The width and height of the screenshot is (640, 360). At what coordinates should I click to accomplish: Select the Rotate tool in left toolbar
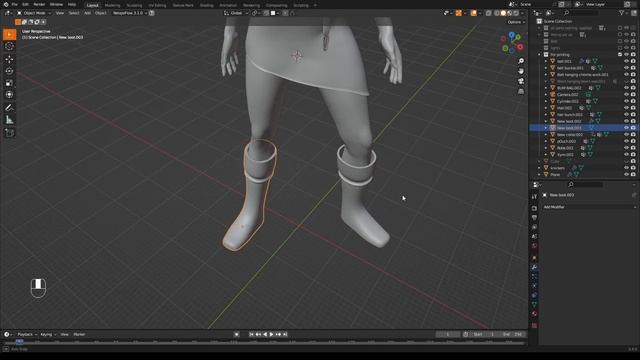point(9,71)
